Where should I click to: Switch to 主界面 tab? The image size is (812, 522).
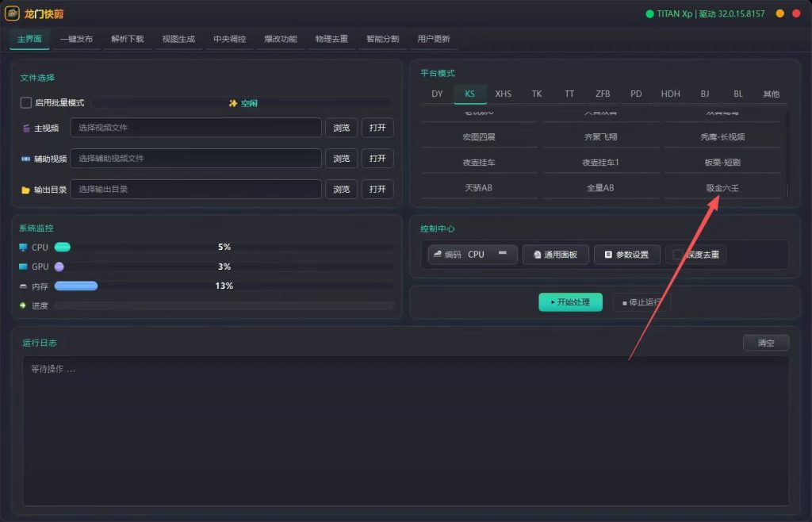[29, 39]
